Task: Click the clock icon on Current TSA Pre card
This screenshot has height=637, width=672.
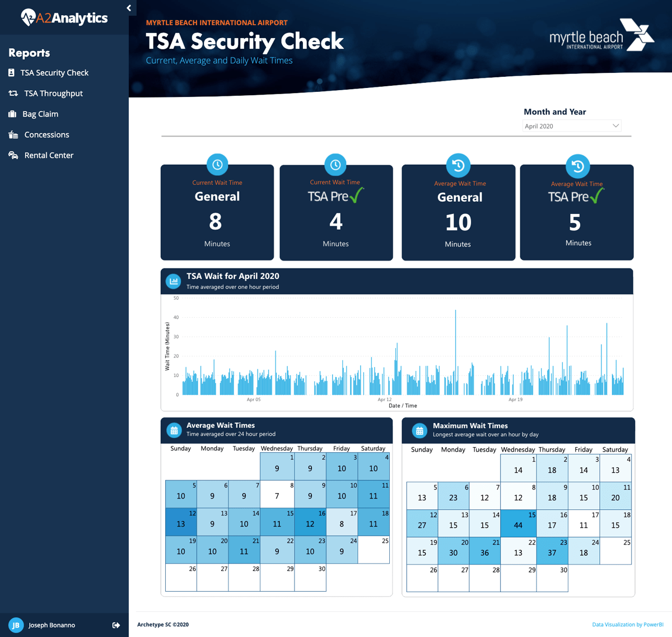Action: pos(335,165)
